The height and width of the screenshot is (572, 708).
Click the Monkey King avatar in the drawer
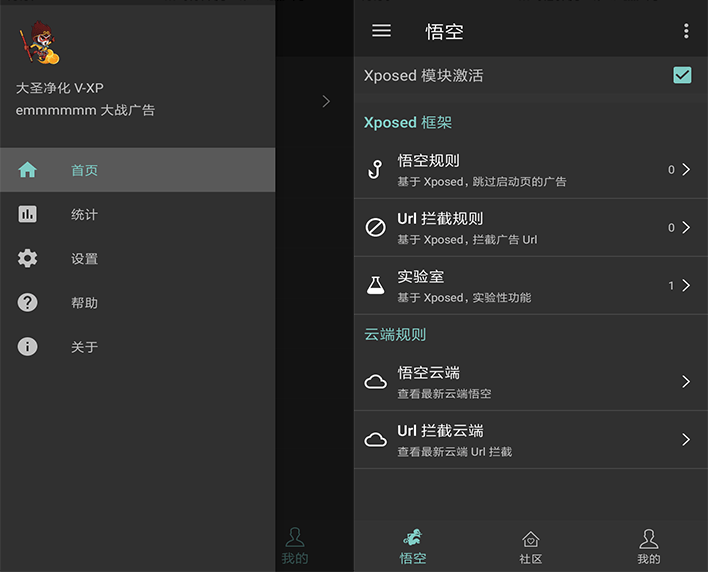(x=39, y=43)
